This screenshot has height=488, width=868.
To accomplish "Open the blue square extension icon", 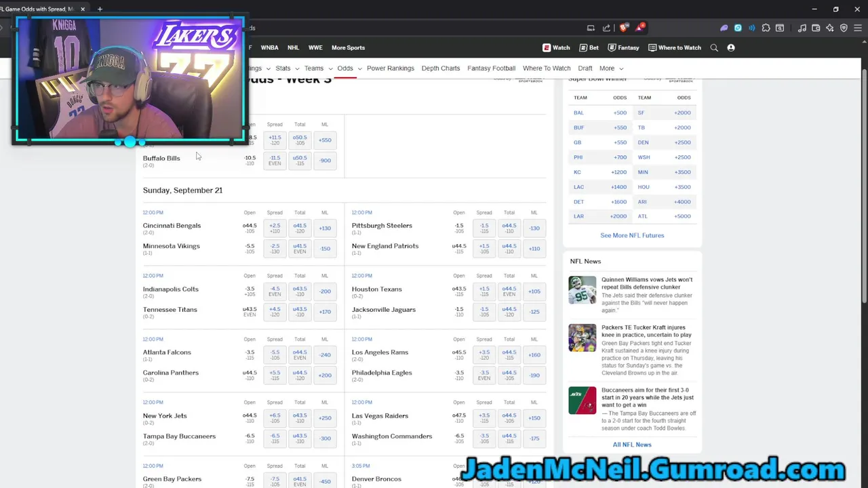I will click(x=738, y=28).
